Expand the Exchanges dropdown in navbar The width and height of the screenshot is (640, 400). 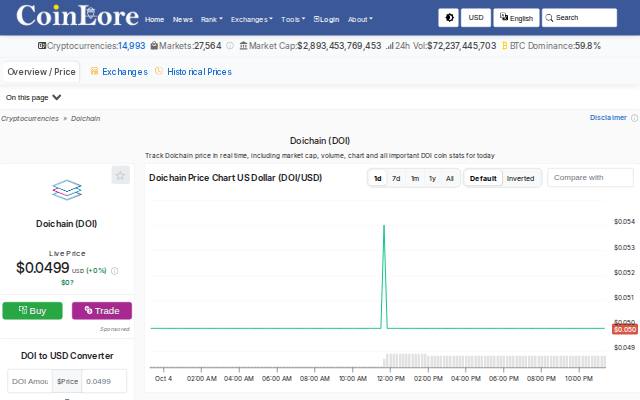click(251, 19)
